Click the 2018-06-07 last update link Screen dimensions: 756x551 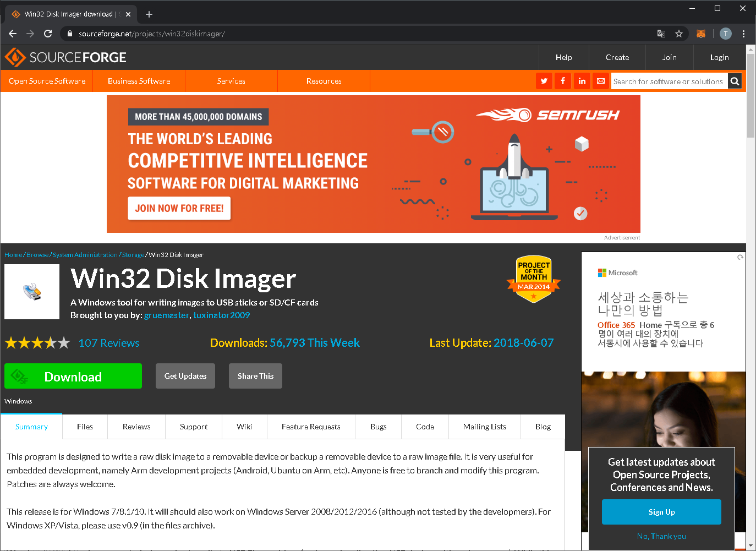click(x=524, y=343)
